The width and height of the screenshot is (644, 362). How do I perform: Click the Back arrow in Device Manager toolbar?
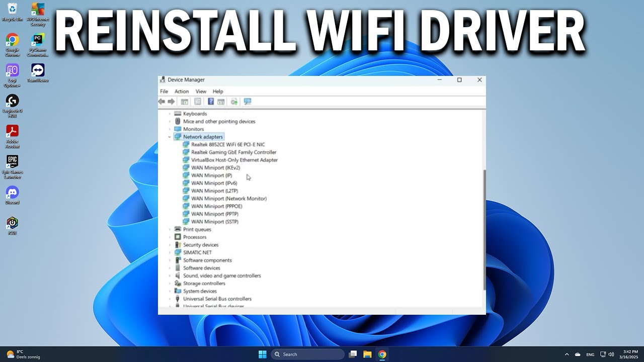point(162,102)
